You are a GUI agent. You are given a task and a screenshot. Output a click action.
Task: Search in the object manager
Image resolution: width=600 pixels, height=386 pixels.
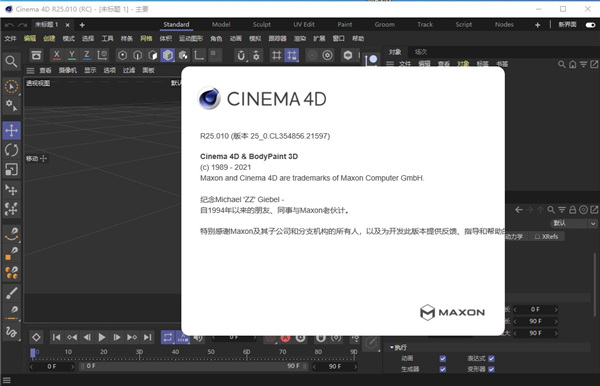561,64
